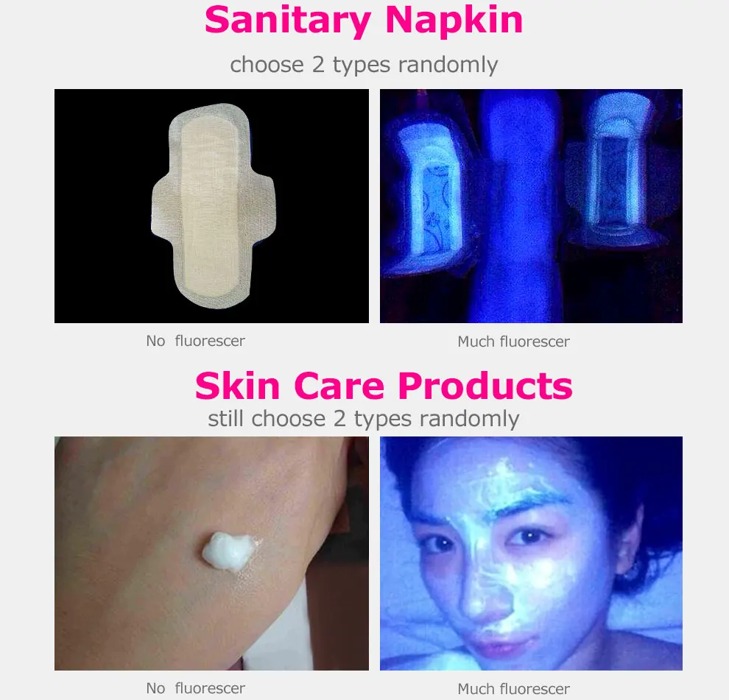
Task: Open the blue UV-lit napkins photo
Action: point(531,206)
